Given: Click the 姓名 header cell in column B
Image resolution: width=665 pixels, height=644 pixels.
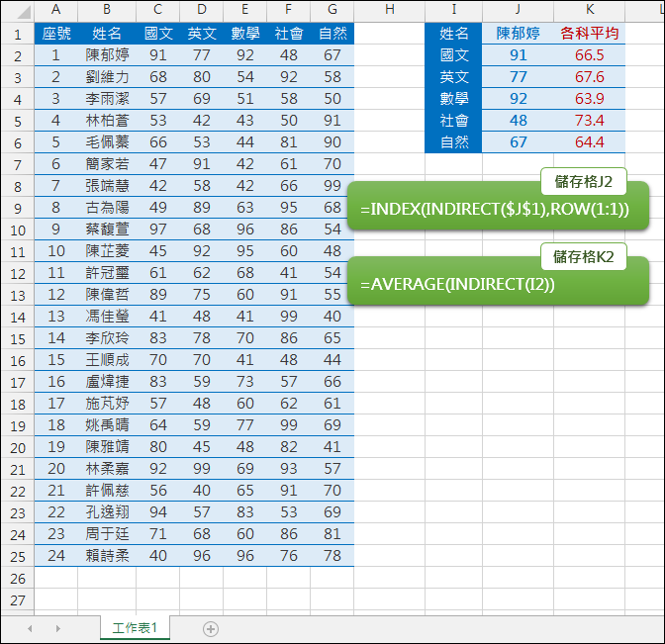Looking at the screenshot, I should (x=107, y=33).
